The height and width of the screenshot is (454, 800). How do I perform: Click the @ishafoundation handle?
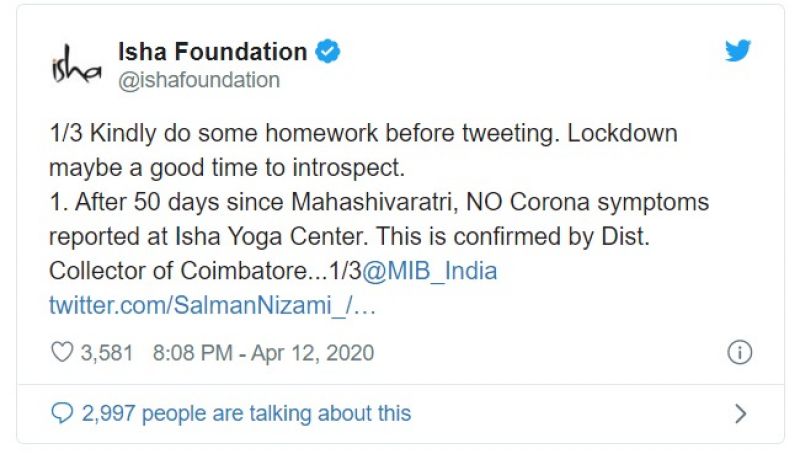click(199, 80)
